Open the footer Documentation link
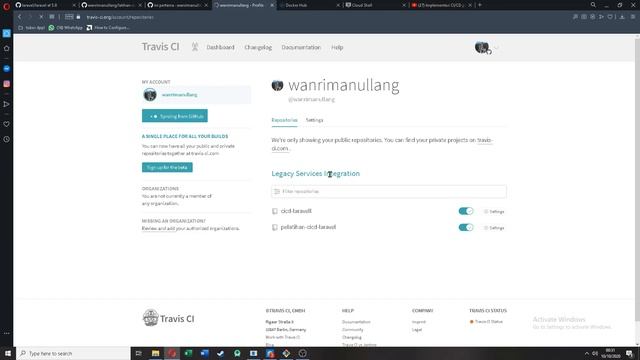 [x=356, y=322]
